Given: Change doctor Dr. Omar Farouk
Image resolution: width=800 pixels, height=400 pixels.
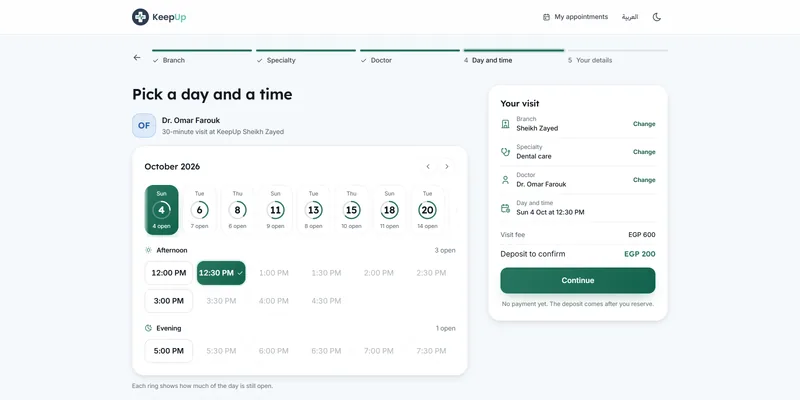Looking at the screenshot, I should click(644, 180).
